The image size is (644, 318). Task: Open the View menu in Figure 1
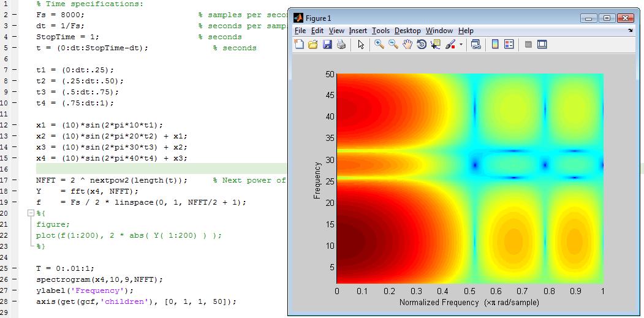[x=336, y=31]
